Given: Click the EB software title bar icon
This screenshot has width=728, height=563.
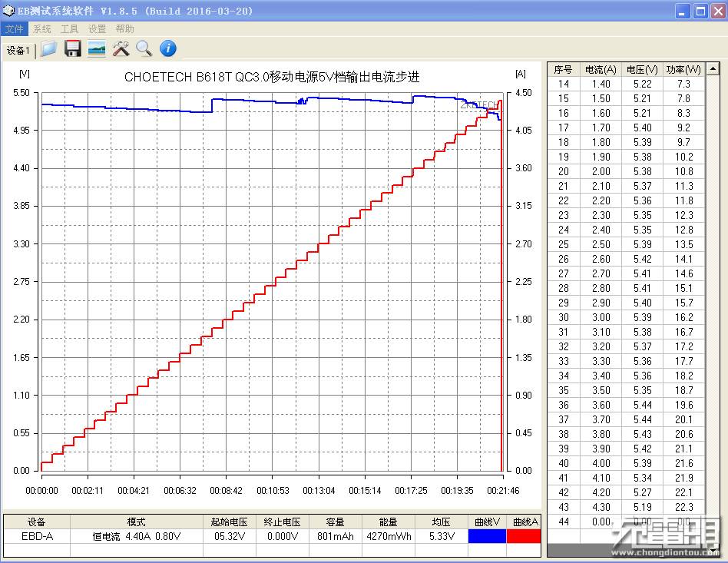Looking at the screenshot, I should (x=8, y=10).
